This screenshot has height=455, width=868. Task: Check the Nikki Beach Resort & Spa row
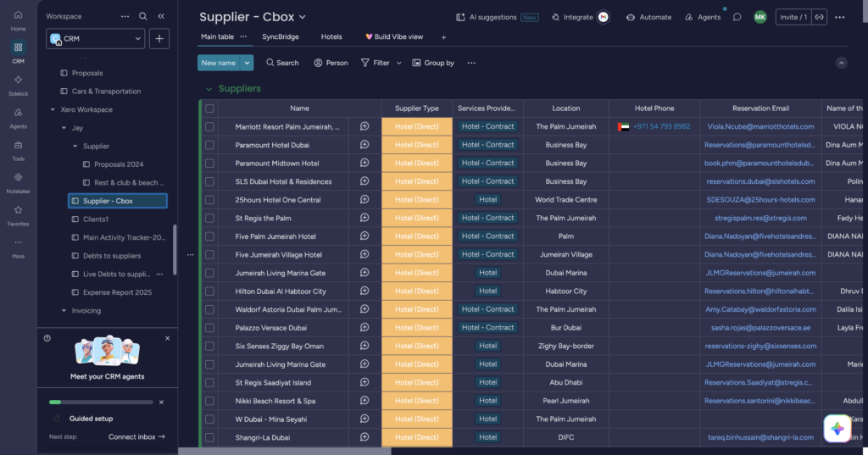click(209, 401)
